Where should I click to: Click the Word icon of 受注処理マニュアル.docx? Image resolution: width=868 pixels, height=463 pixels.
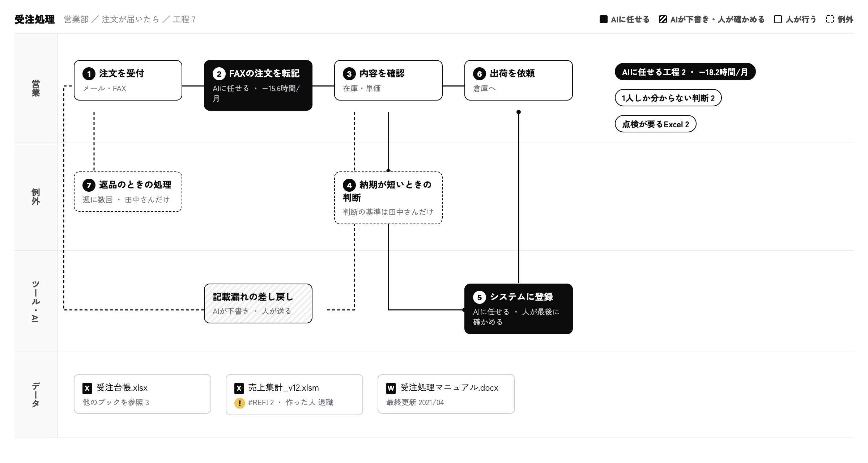pyautogui.click(x=391, y=388)
